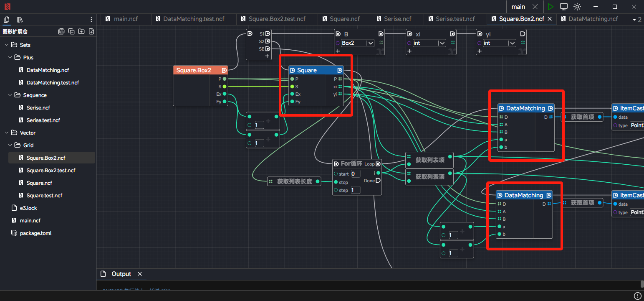The width and height of the screenshot is (644, 301).
Task: Click the plus button on node yi
Action: pyautogui.click(x=480, y=51)
